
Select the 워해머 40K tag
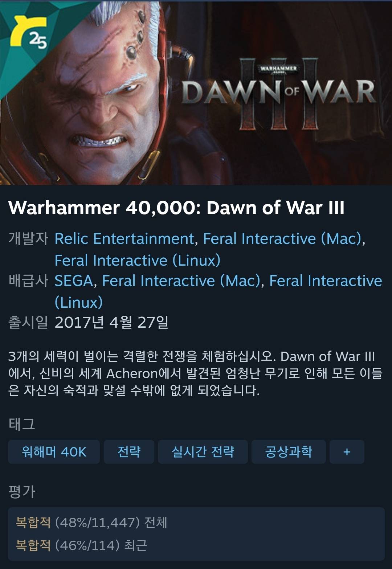(54, 452)
